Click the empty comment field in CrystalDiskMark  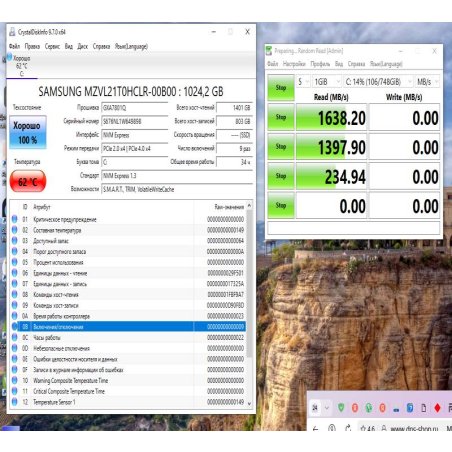tap(353, 228)
